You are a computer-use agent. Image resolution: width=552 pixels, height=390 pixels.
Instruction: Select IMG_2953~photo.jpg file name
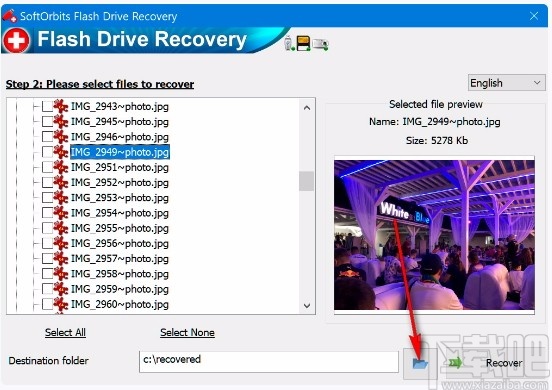120,197
